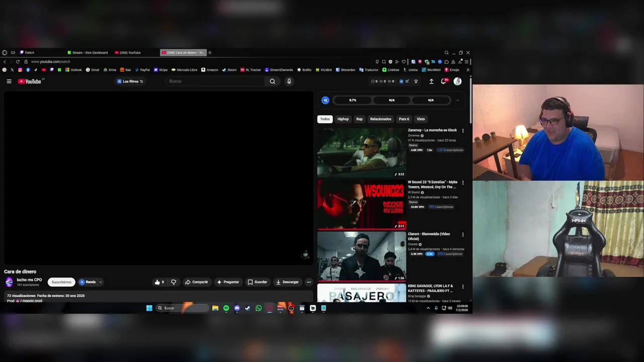644x362 pixels.
Task: Open YouTube notifications bell
Action: pos(444,81)
